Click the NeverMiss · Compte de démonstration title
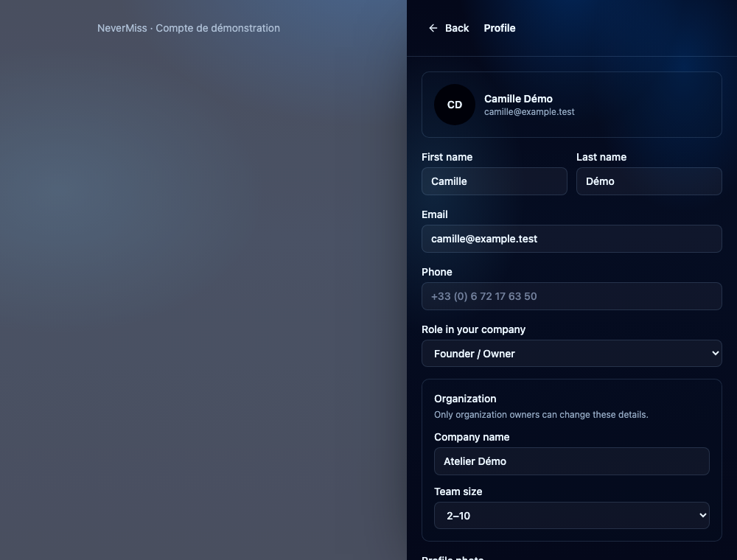The height and width of the screenshot is (560, 737). (189, 28)
